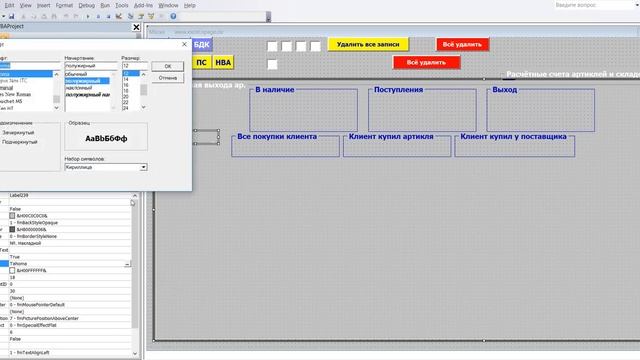Open the Add-Ins menu
This screenshot has height=360, width=640.
[x=143, y=5]
